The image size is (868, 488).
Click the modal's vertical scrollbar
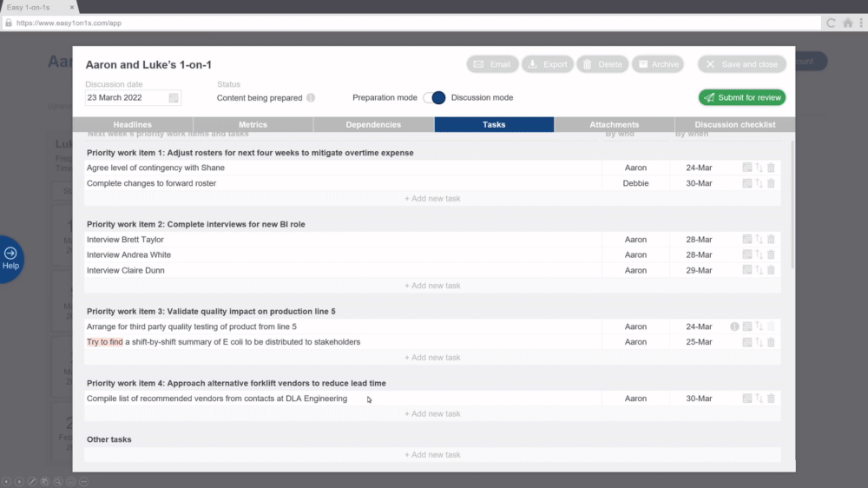(792, 205)
